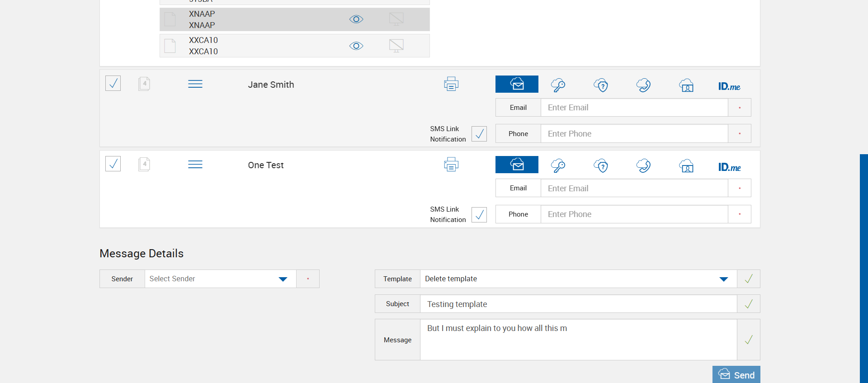Click the blue vertical scrollbar on the right

(863, 267)
